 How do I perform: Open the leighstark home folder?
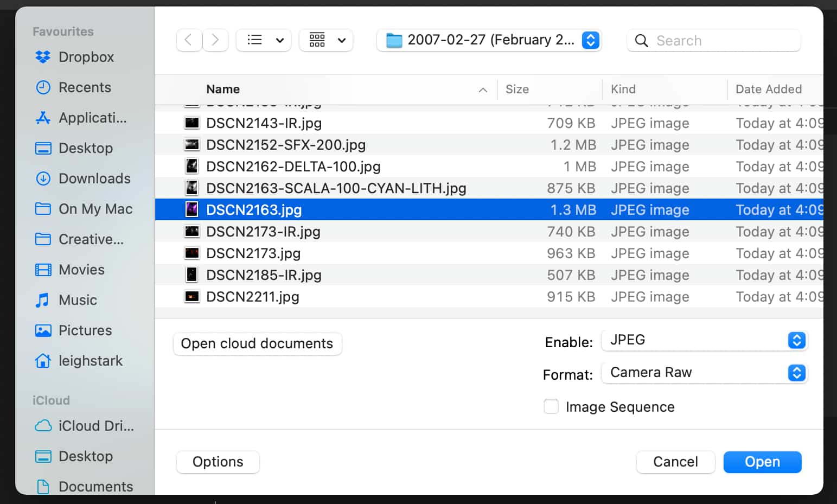coord(90,361)
